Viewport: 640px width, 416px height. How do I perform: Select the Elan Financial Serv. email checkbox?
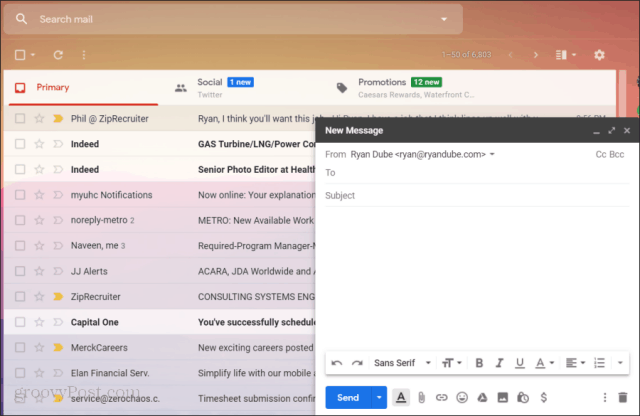(20, 373)
